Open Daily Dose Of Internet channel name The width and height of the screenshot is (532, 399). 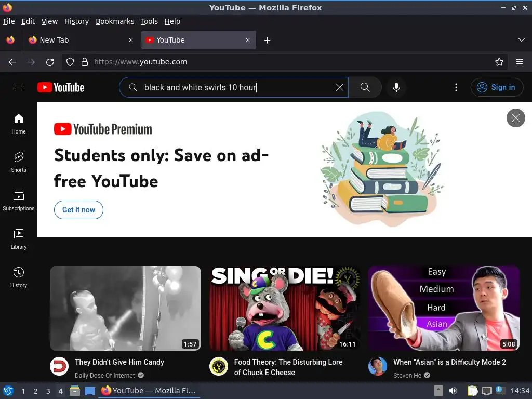click(104, 375)
